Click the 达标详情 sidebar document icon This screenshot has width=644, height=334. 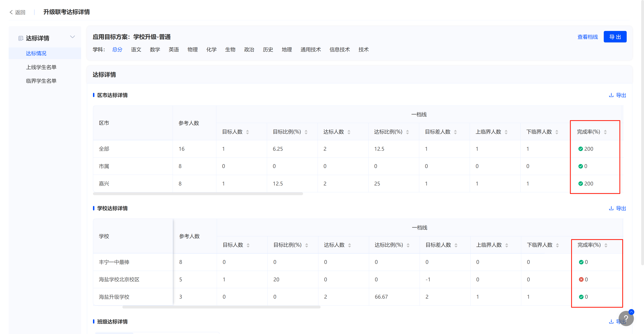[21, 38]
